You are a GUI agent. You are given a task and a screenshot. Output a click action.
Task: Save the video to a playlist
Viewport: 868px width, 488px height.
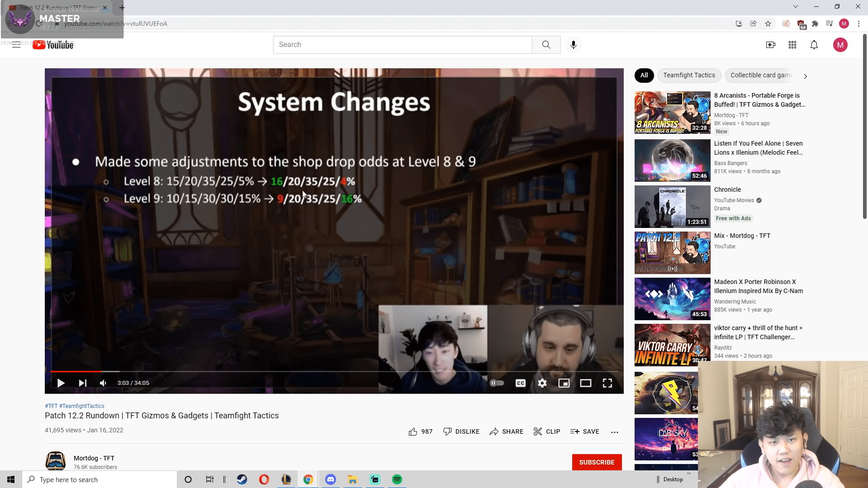coord(585,432)
